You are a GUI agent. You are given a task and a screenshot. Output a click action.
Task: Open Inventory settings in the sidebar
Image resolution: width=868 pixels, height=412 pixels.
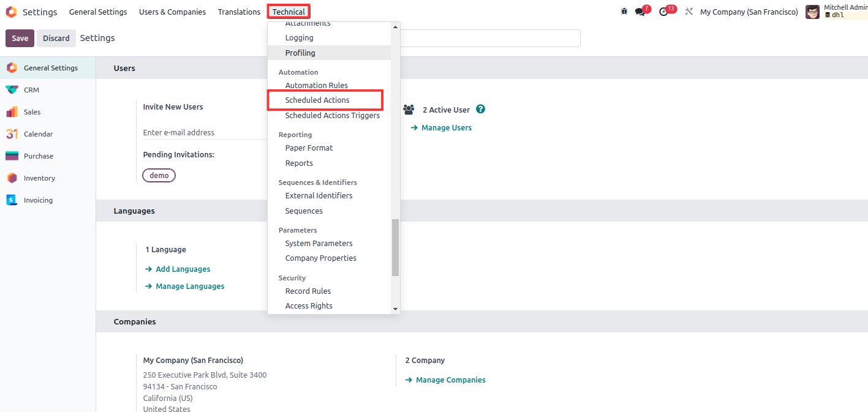point(48,178)
